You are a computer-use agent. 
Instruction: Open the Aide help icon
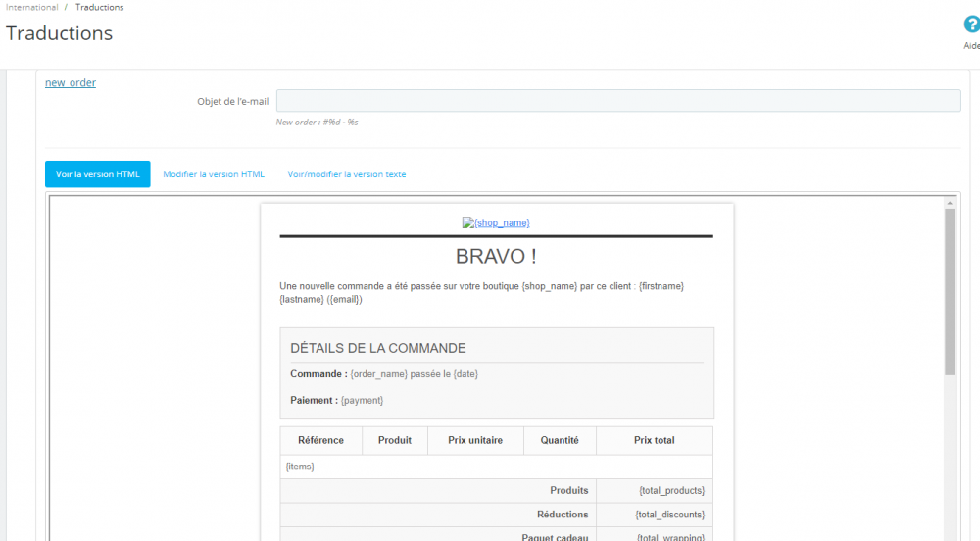(x=971, y=25)
